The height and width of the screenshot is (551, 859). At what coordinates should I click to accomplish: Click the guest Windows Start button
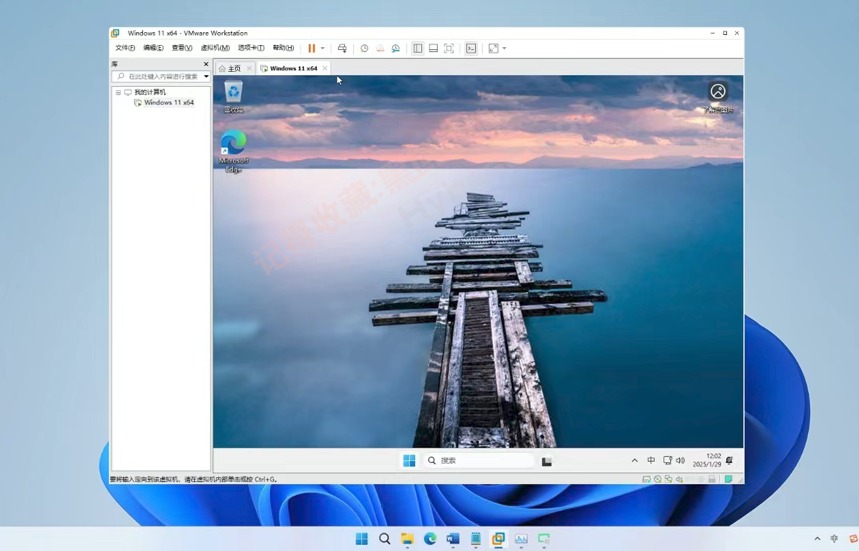click(x=409, y=460)
